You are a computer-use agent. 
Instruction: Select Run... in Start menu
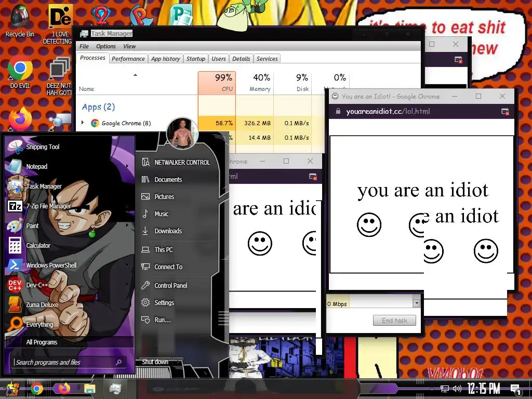pos(156,320)
